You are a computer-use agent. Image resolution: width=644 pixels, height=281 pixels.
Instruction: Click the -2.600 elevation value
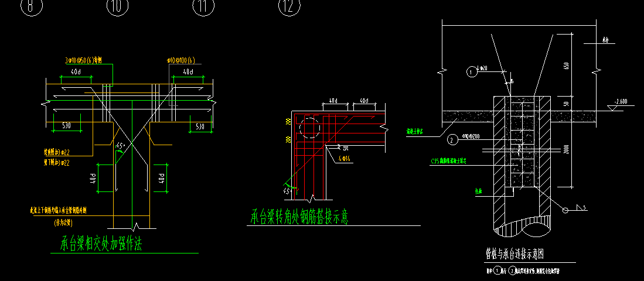pos(622,102)
